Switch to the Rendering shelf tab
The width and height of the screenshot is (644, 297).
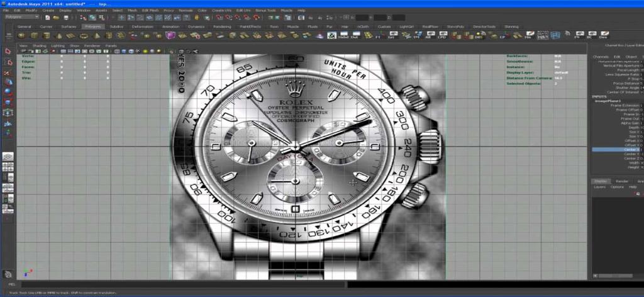pyautogui.click(x=222, y=26)
